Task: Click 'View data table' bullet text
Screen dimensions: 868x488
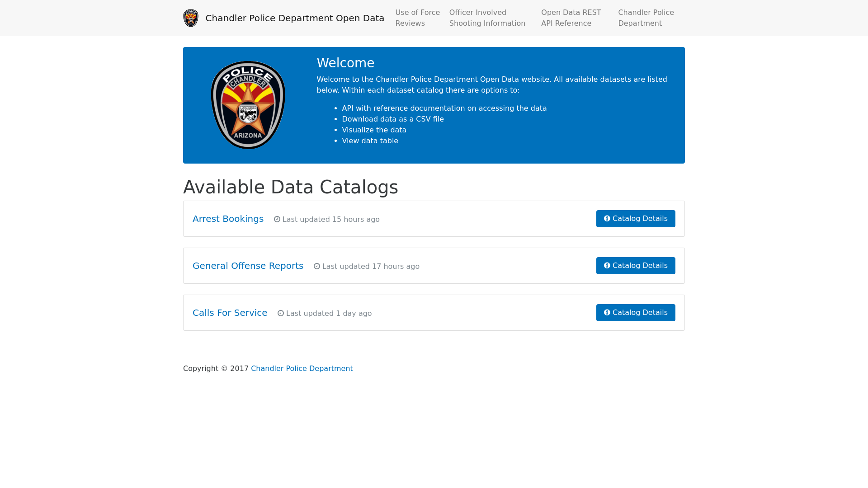Action: click(370, 141)
